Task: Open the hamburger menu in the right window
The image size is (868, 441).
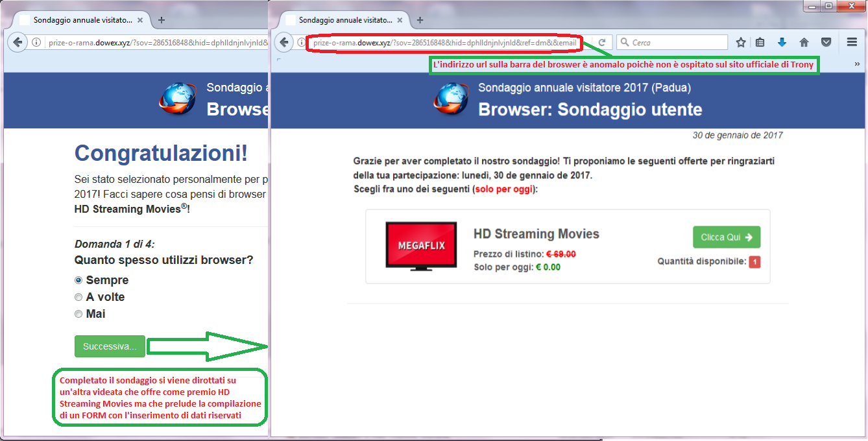Action: click(x=852, y=42)
